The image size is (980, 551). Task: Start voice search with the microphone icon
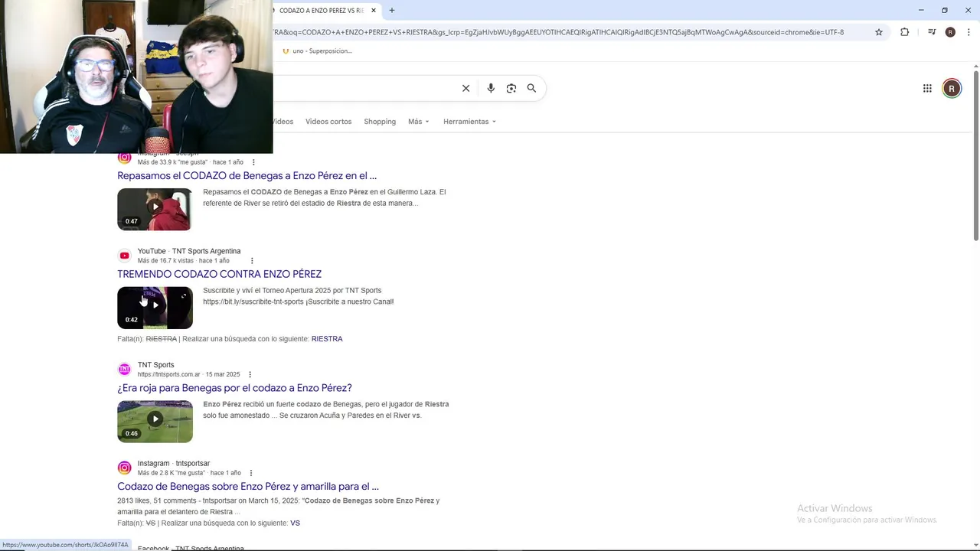491,88
